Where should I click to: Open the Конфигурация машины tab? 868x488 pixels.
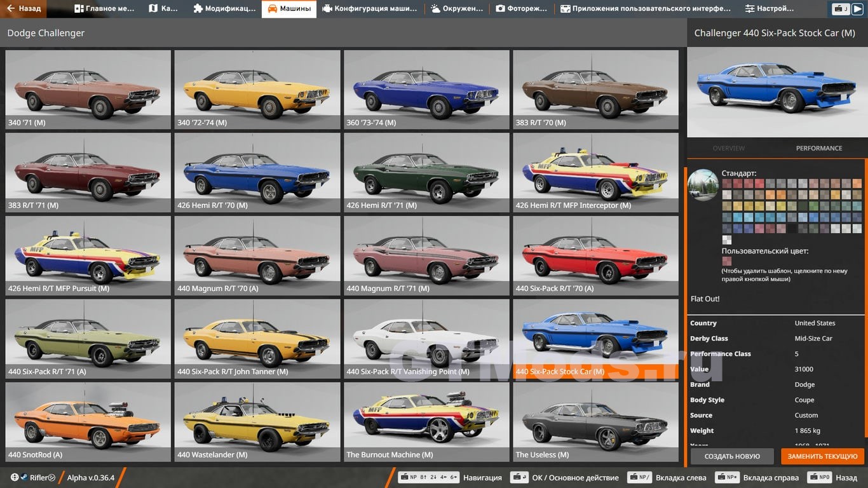(370, 9)
